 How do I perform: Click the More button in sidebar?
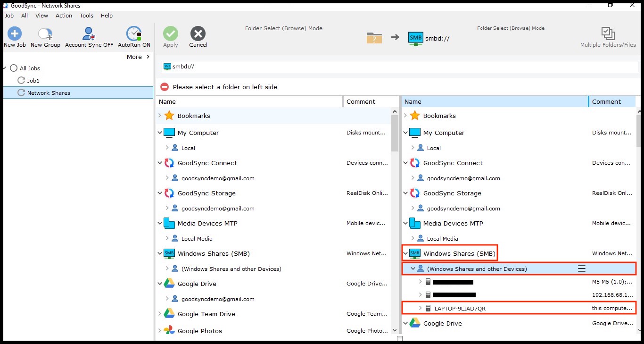[x=138, y=57]
